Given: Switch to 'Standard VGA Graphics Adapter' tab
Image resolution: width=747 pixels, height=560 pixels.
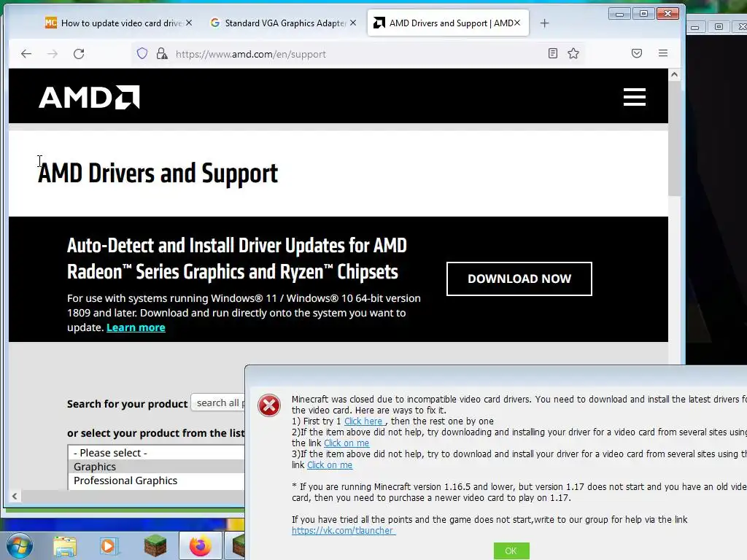Looking at the screenshot, I should click(x=285, y=23).
